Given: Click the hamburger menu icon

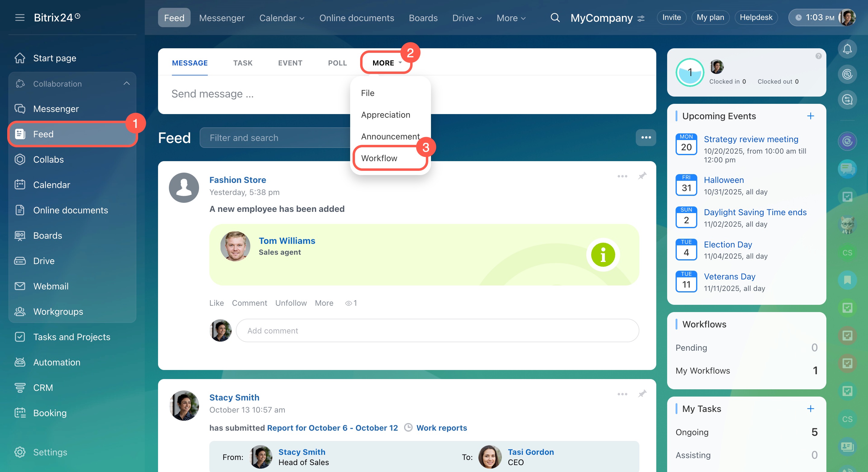Looking at the screenshot, I should point(20,18).
